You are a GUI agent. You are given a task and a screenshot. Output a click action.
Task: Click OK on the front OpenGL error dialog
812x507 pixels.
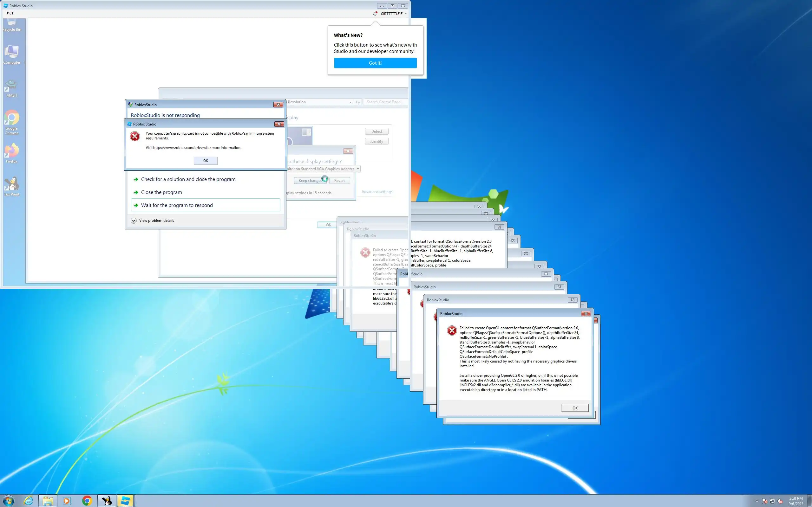(574, 408)
